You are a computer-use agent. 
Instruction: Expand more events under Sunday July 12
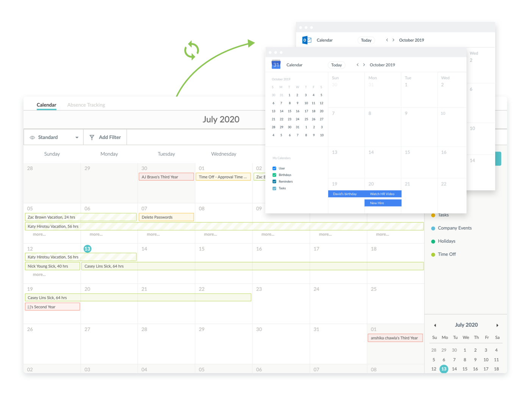pos(39,275)
